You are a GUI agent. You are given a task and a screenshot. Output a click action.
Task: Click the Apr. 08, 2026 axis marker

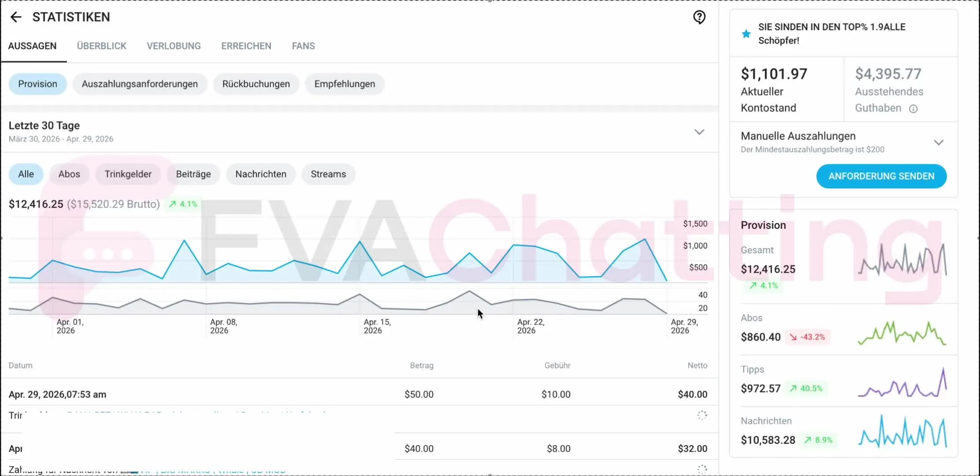point(223,326)
